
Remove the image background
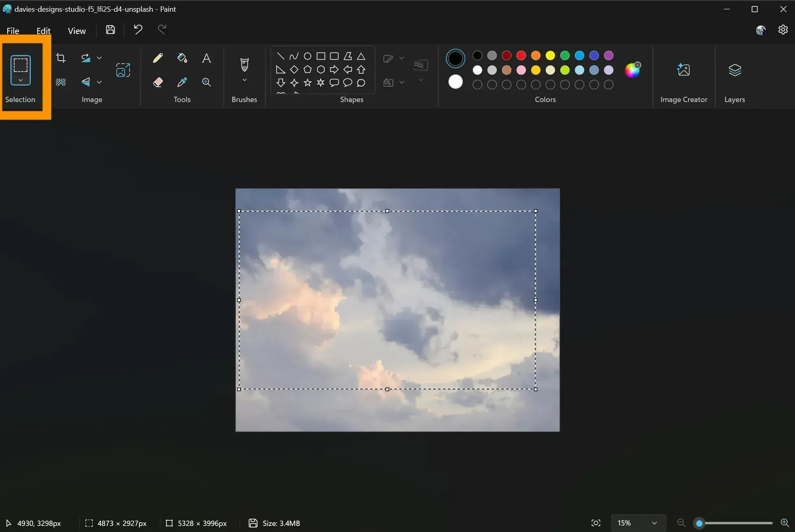pos(60,82)
